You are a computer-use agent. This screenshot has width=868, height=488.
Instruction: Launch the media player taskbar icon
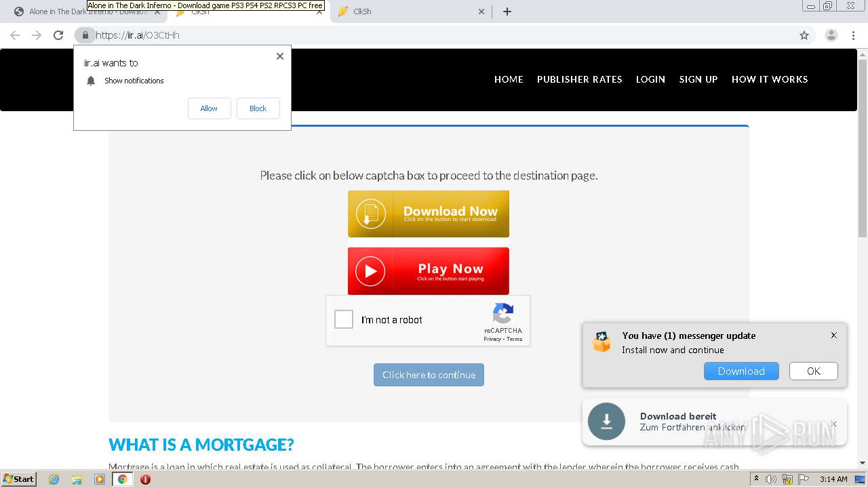[100, 479]
